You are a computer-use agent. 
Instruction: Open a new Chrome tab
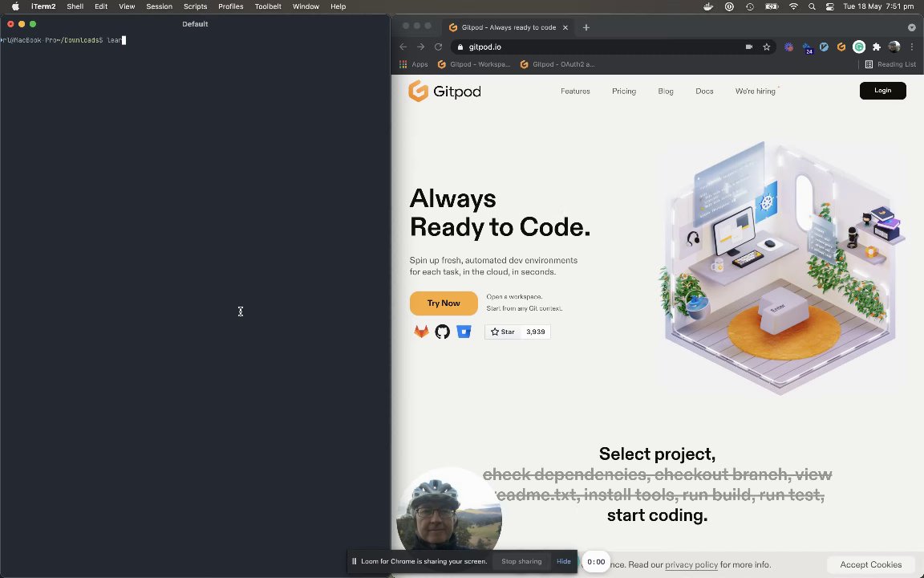coord(586,27)
